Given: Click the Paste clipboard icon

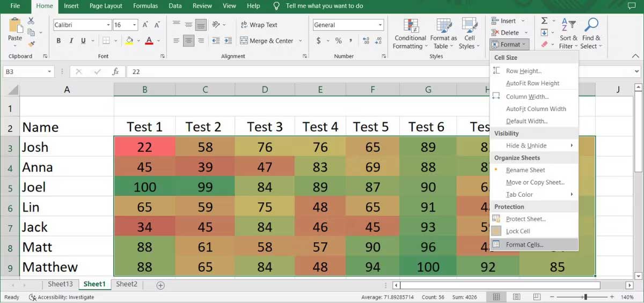Looking at the screenshot, I should click(15, 25).
